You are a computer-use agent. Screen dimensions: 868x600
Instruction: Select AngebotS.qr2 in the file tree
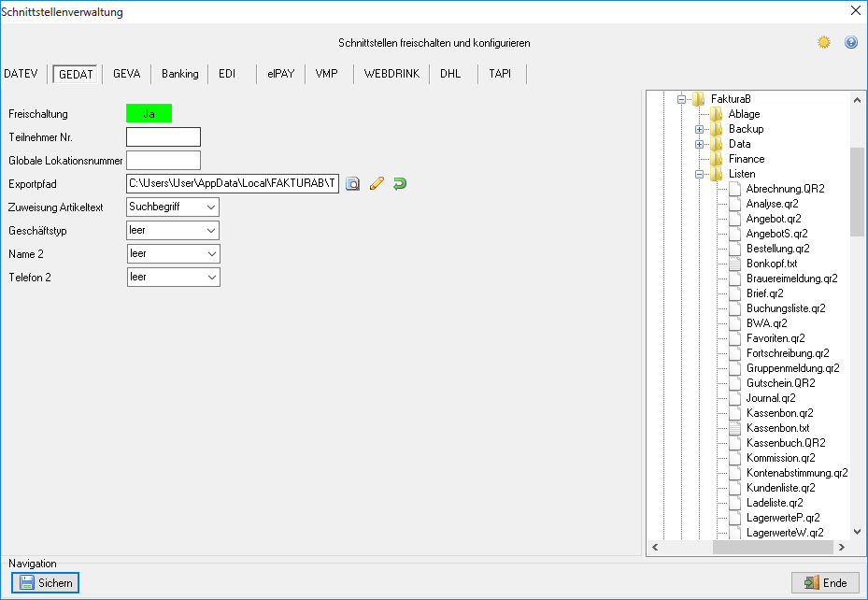[x=776, y=234]
